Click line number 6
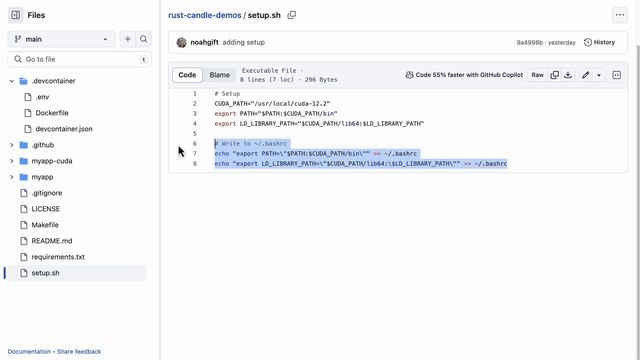The image size is (640, 360). (x=195, y=144)
